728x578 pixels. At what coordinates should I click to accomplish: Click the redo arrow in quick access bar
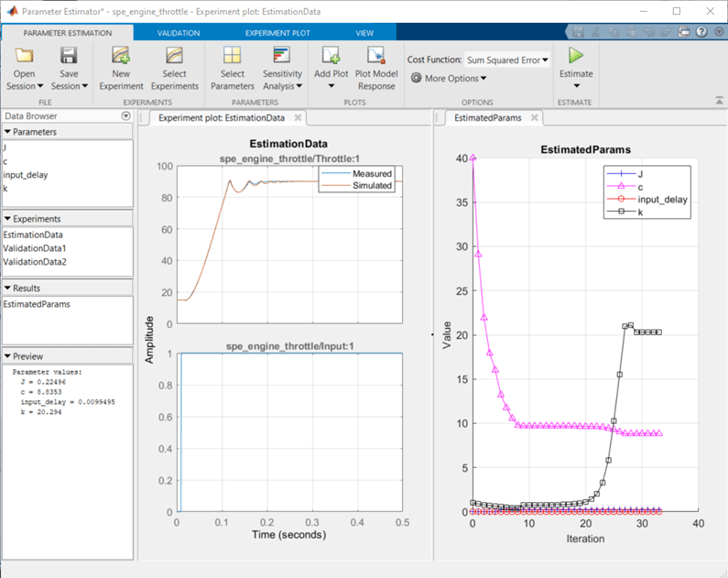pyautogui.click(x=667, y=31)
